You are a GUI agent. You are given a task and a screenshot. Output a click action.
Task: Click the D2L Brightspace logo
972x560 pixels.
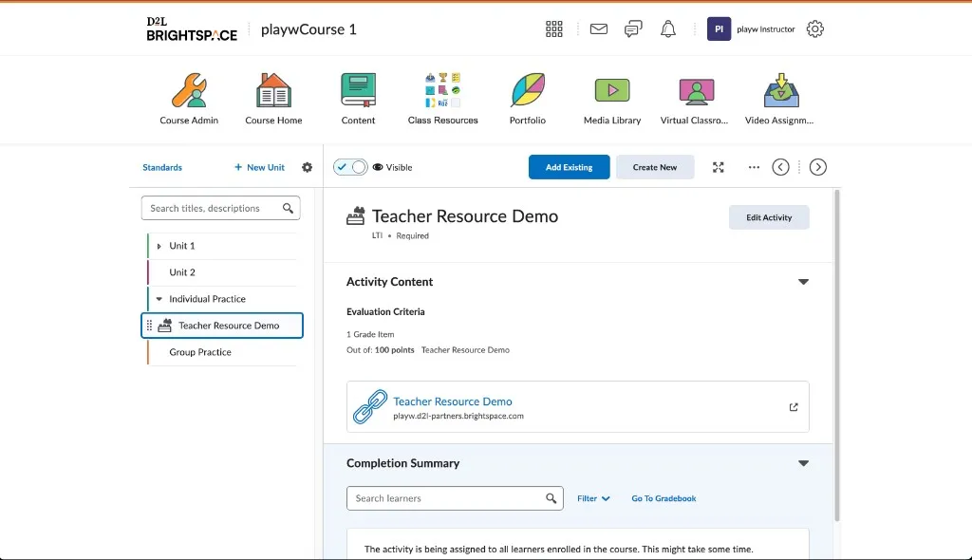[x=192, y=29]
